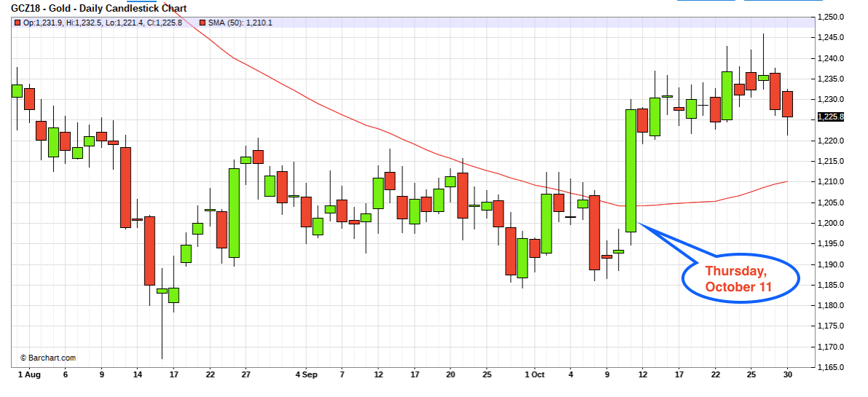Click the '4 Sep' date axis label

[x=306, y=375]
